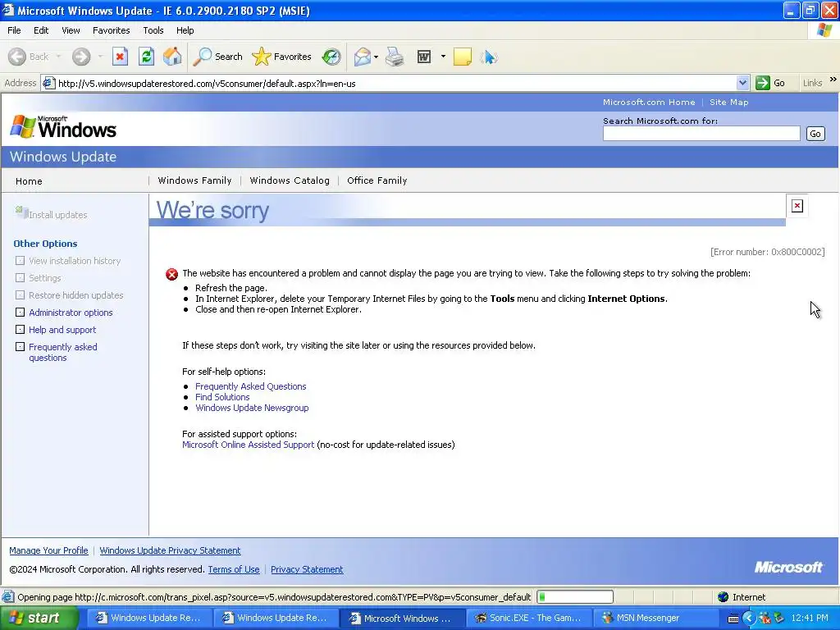The width and height of the screenshot is (840, 630).
Task: Open the address bar dropdown arrow
Action: 742,83
